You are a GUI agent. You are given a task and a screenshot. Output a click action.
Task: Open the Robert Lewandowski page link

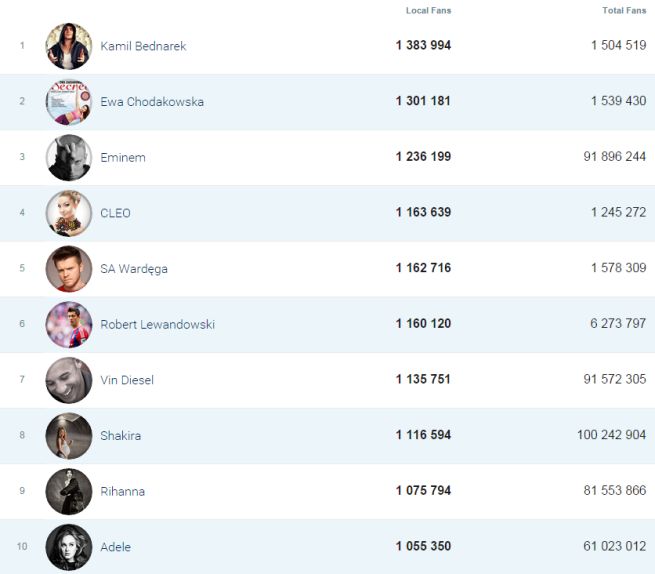click(x=157, y=324)
